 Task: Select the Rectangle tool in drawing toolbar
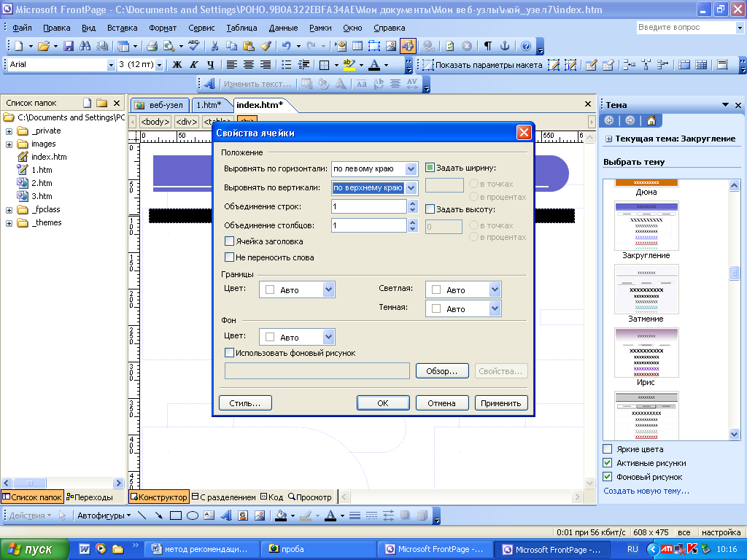[x=176, y=516]
